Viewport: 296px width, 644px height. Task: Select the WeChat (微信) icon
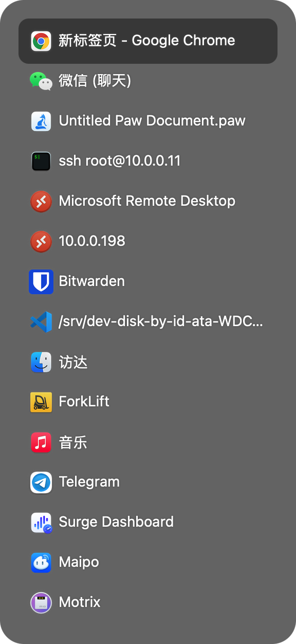click(x=41, y=81)
